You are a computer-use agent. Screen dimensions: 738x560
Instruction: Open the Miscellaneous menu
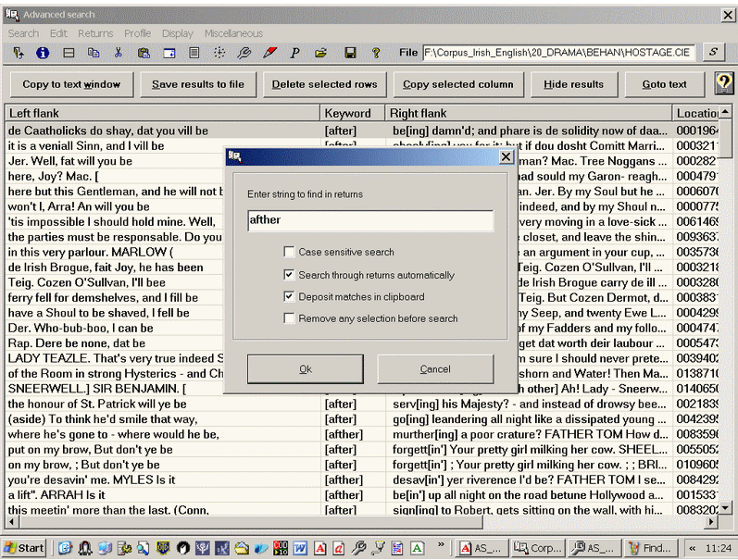pos(233,33)
